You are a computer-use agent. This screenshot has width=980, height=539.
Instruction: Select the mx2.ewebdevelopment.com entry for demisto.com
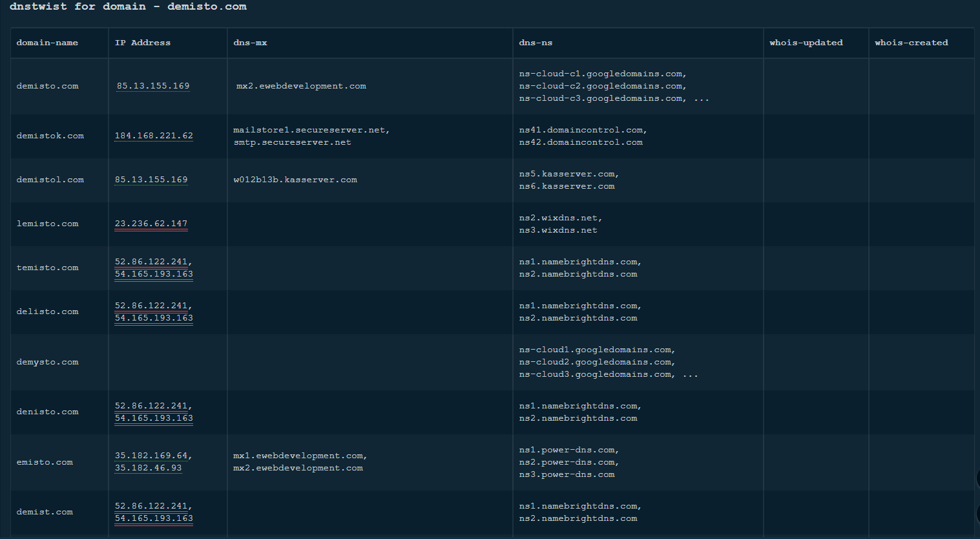pos(301,86)
